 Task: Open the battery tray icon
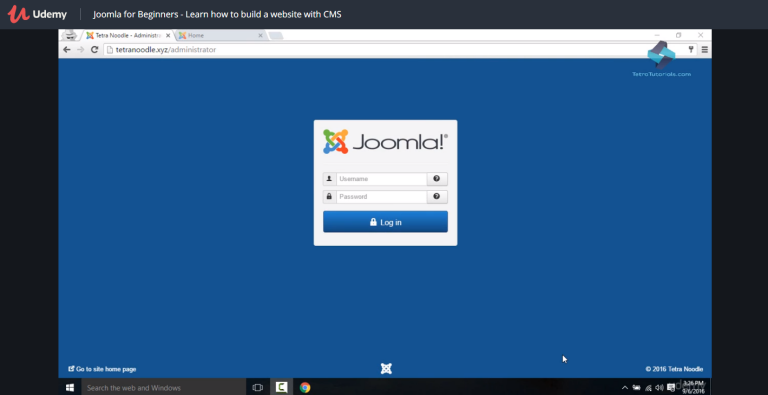[x=636, y=388]
